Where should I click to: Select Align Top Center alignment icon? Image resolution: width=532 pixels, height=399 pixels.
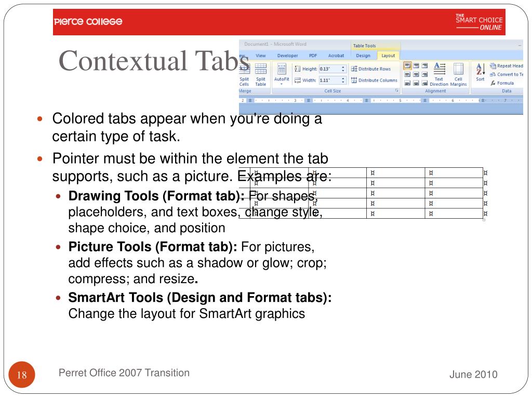click(416, 66)
